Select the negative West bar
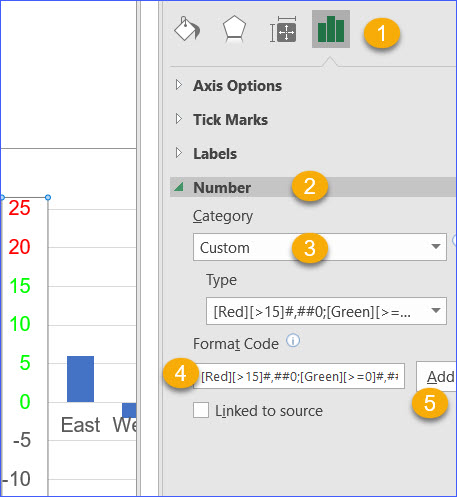This screenshot has height=497, width=457. pyautogui.click(x=129, y=410)
